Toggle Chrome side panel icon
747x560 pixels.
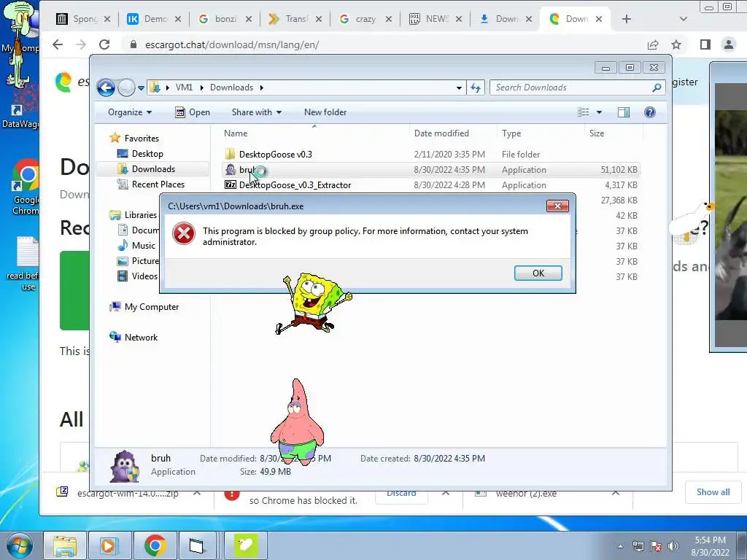tap(705, 44)
